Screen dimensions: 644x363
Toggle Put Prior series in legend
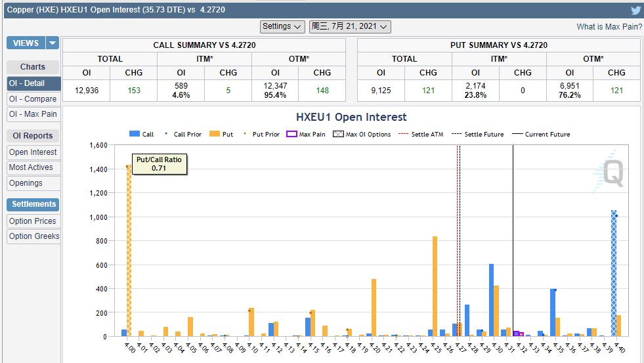click(x=261, y=135)
